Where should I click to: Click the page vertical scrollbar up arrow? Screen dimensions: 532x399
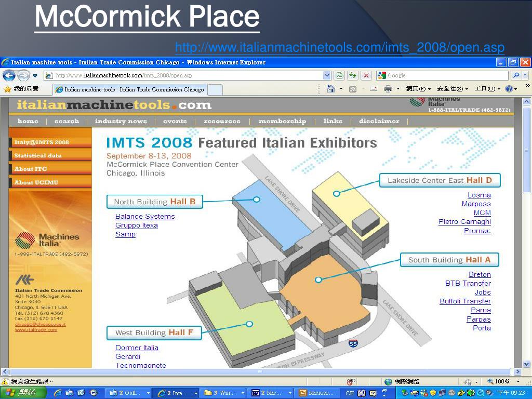(526, 101)
